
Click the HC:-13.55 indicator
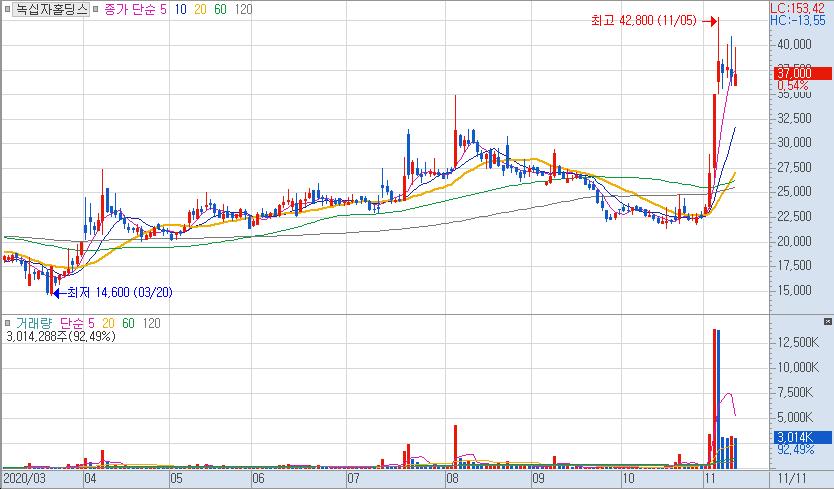click(798, 20)
